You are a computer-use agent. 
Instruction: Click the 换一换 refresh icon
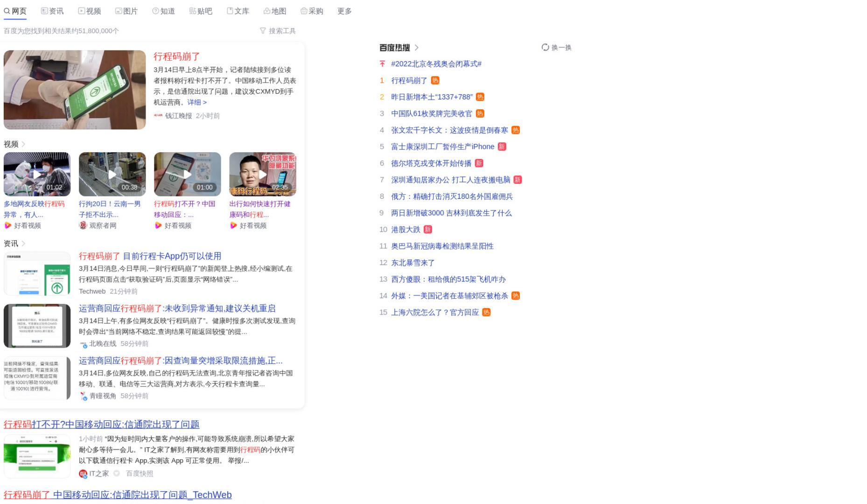click(x=545, y=47)
